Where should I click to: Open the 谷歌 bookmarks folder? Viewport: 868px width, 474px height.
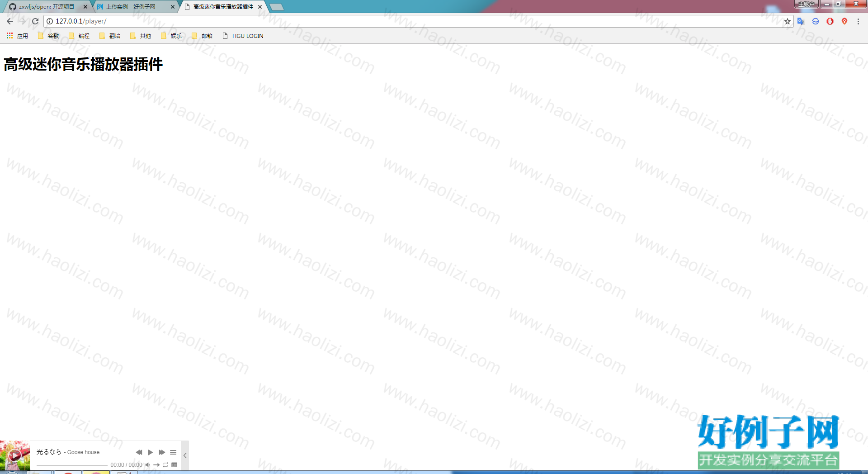[x=48, y=36]
